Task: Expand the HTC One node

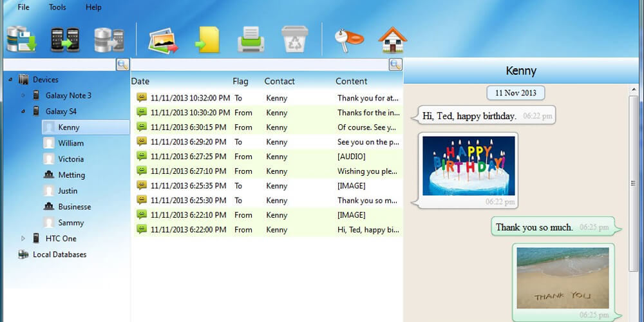Action: pyautogui.click(x=23, y=238)
